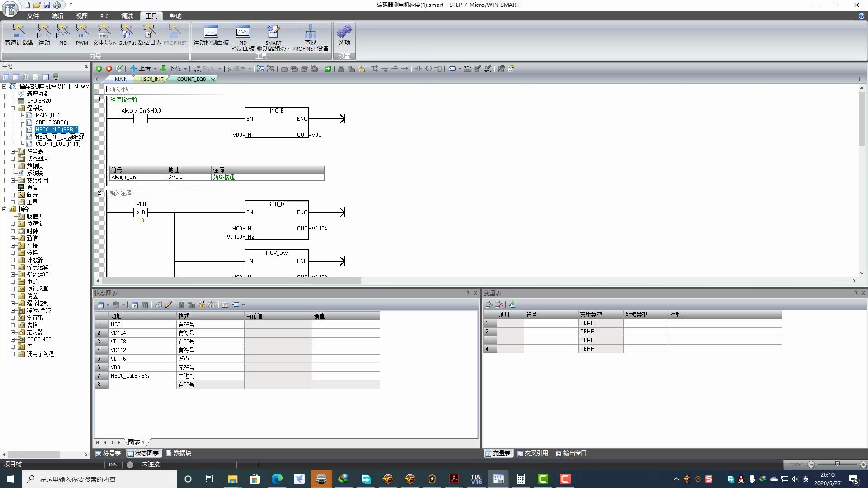Toggle pin on the 变量表 panel
This screenshot has height=488, width=868.
point(856,293)
